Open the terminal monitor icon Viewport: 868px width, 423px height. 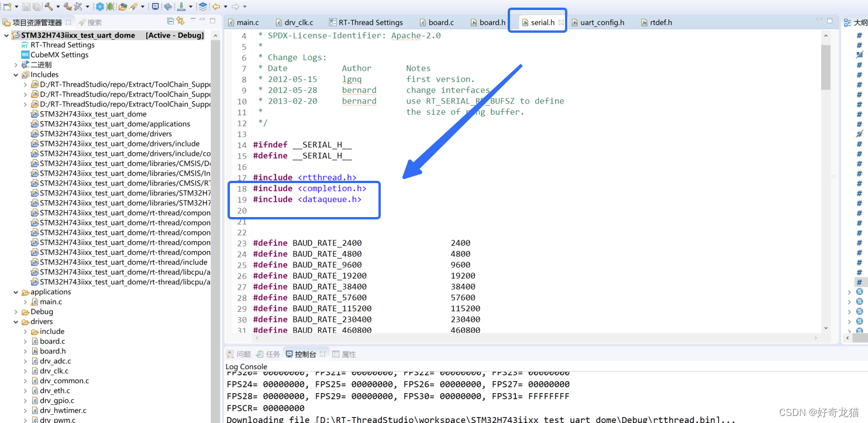pos(155,6)
